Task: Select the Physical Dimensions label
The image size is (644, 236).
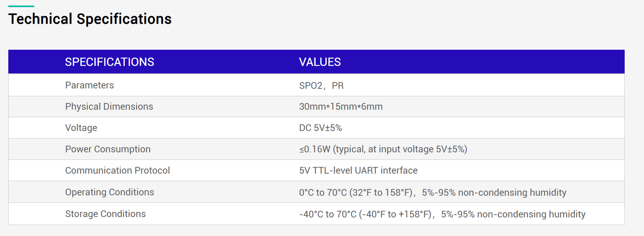Action: coord(109,107)
